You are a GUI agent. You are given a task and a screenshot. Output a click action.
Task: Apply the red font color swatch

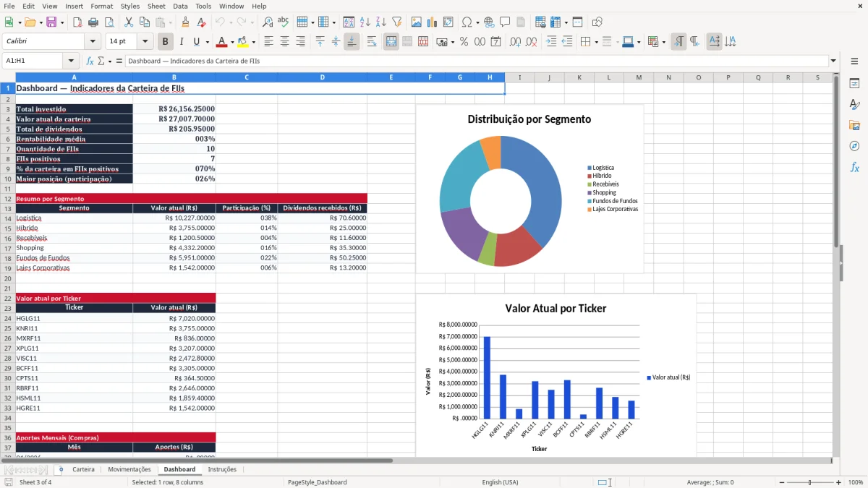point(221,42)
